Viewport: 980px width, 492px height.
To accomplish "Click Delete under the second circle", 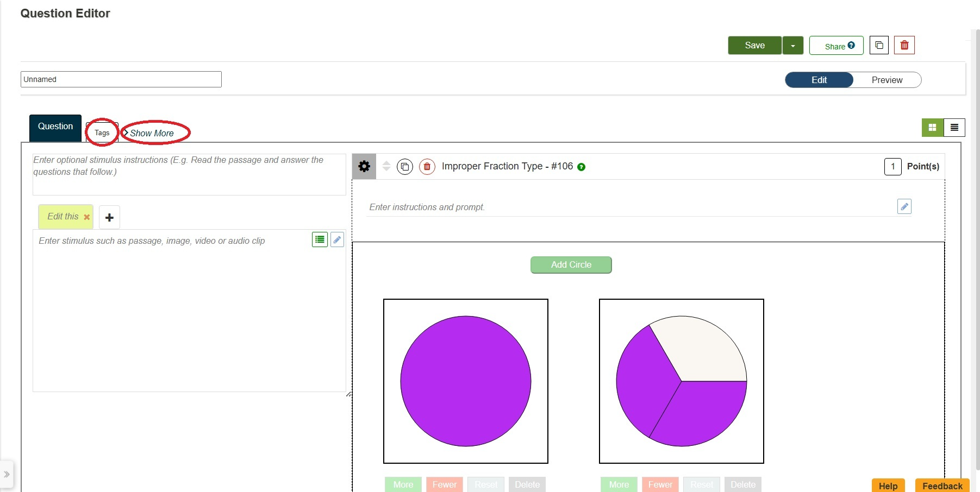I will [x=743, y=484].
